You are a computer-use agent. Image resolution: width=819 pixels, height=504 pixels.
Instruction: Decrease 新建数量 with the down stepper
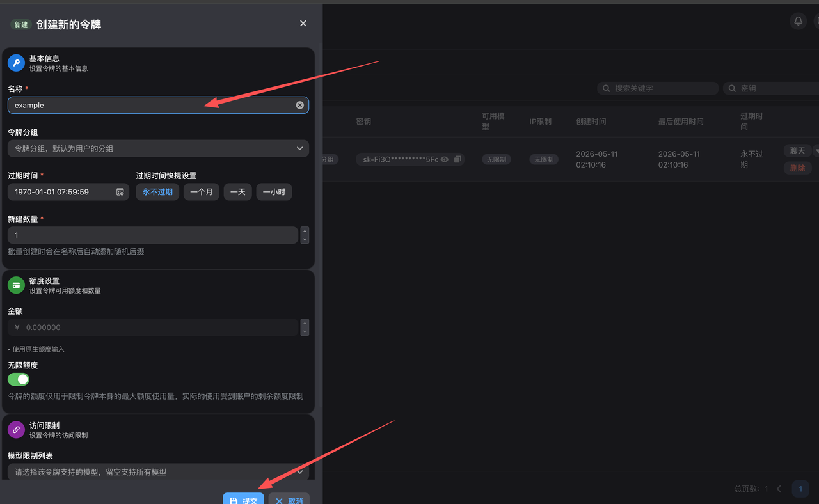pyautogui.click(x=305, y=239)
